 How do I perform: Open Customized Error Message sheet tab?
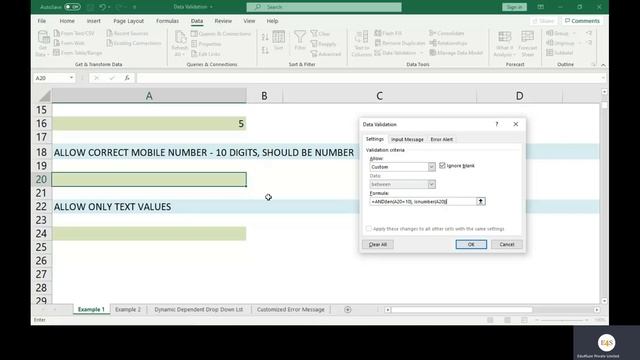291,310
